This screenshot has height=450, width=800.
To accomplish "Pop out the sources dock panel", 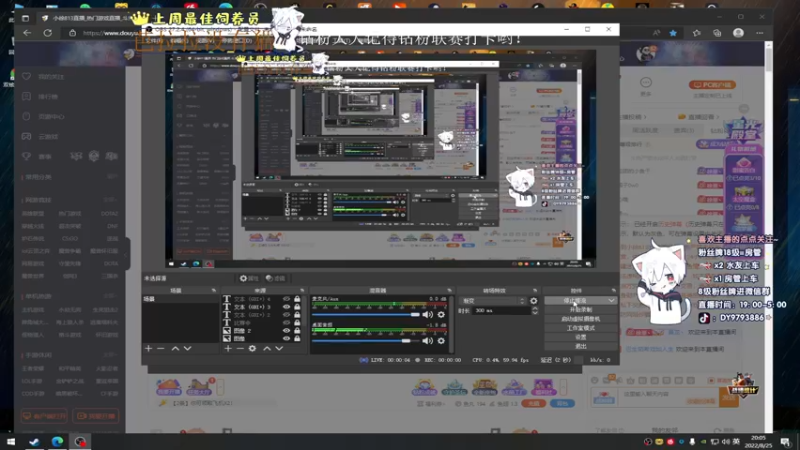I will (x=302, y=290).
